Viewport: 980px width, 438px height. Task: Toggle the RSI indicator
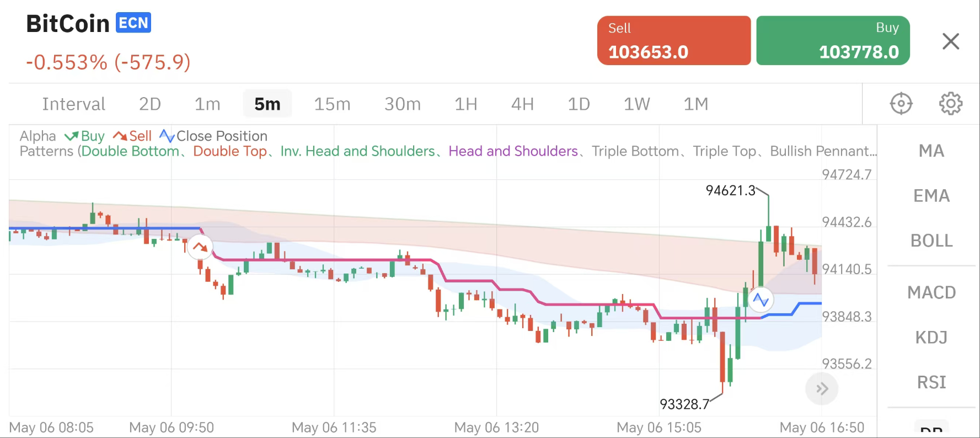931,382
